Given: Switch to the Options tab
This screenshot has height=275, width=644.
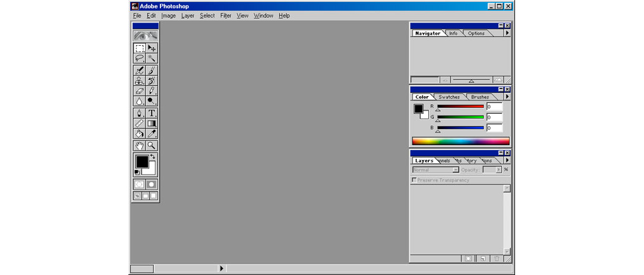Looking at the screenshot, I should [476, 34].
